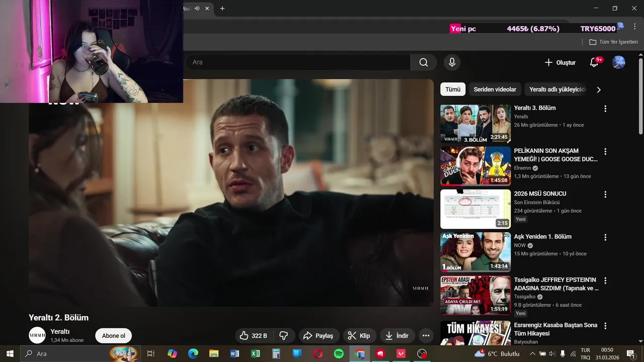Open weather widget 6°C Bulutlu

[x=497, y=353]
